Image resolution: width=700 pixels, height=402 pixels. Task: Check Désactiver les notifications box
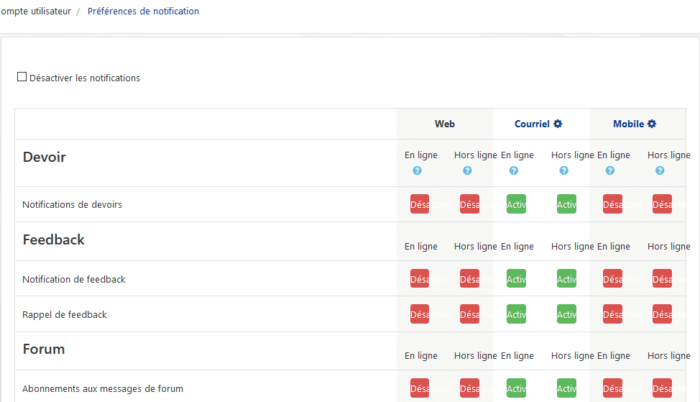point(22,77)
